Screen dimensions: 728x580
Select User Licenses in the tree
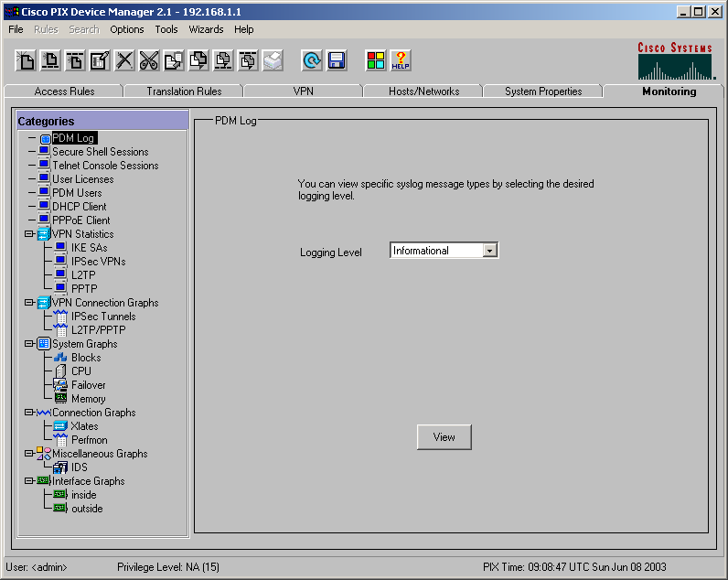pyautogui.click(x=82, y=179)
